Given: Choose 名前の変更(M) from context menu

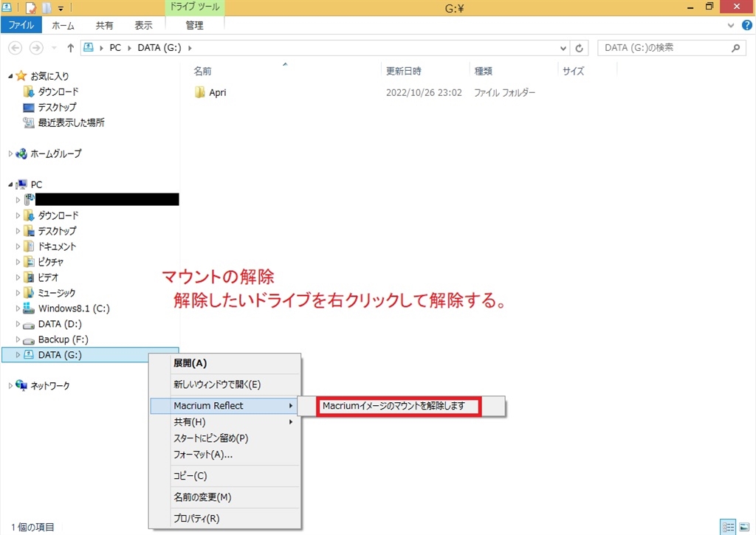Looking at the screenshot, I should point(225,497).
